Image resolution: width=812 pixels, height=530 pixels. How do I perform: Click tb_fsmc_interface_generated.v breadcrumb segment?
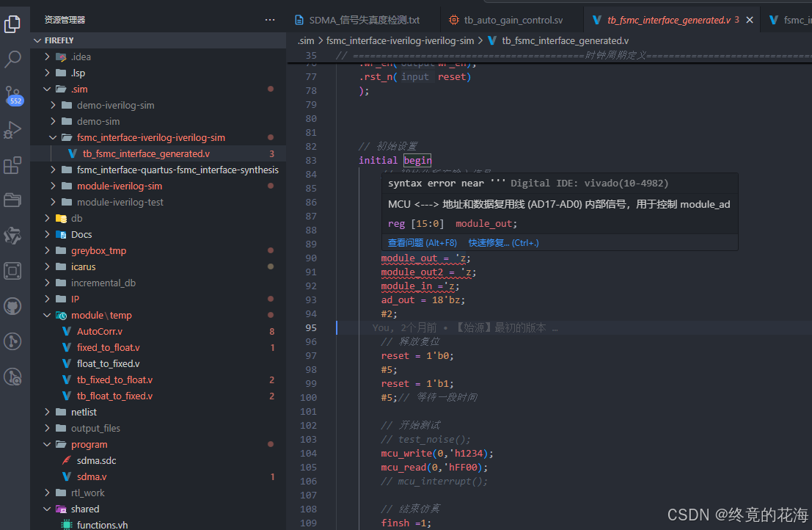(x=565, y=40)
